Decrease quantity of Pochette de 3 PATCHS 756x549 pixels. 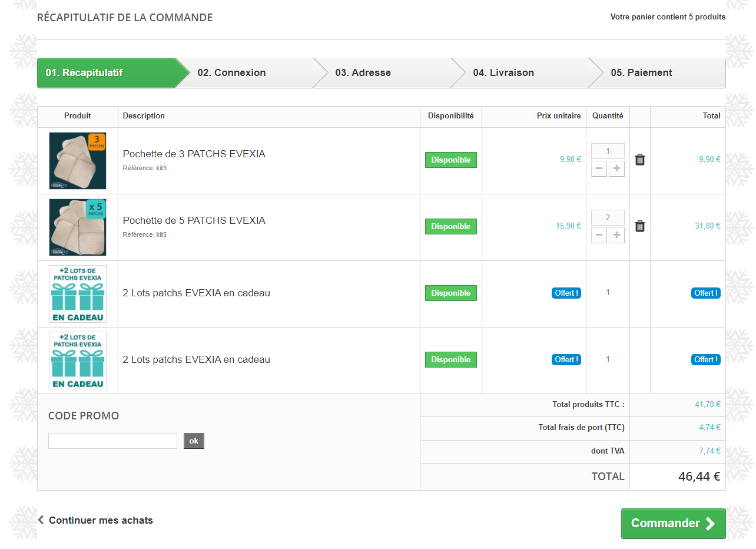[599, 169]
